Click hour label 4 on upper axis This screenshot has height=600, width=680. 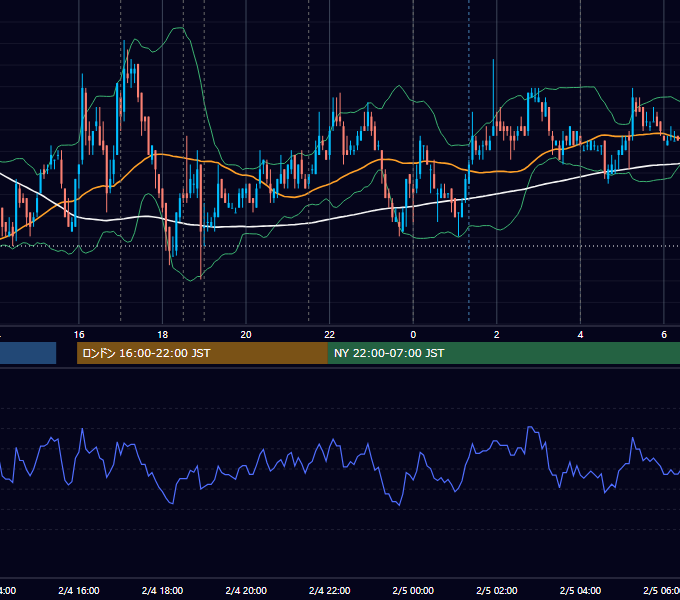tap(580, 335)
